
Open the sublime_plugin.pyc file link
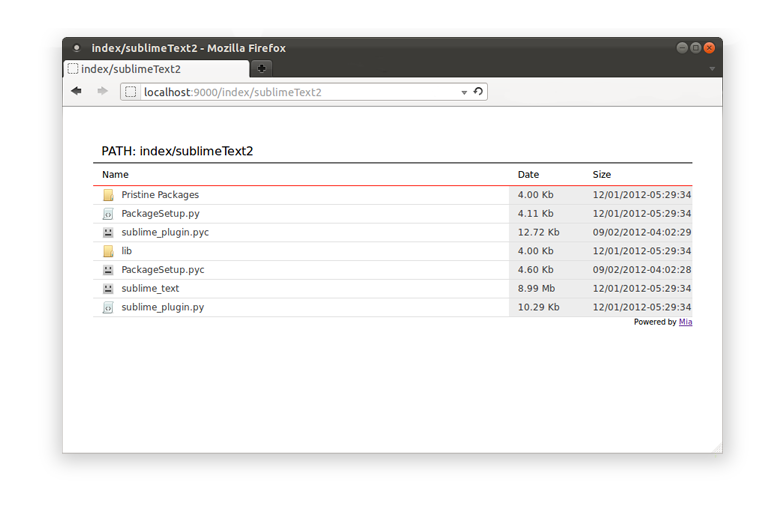point(165,232)
